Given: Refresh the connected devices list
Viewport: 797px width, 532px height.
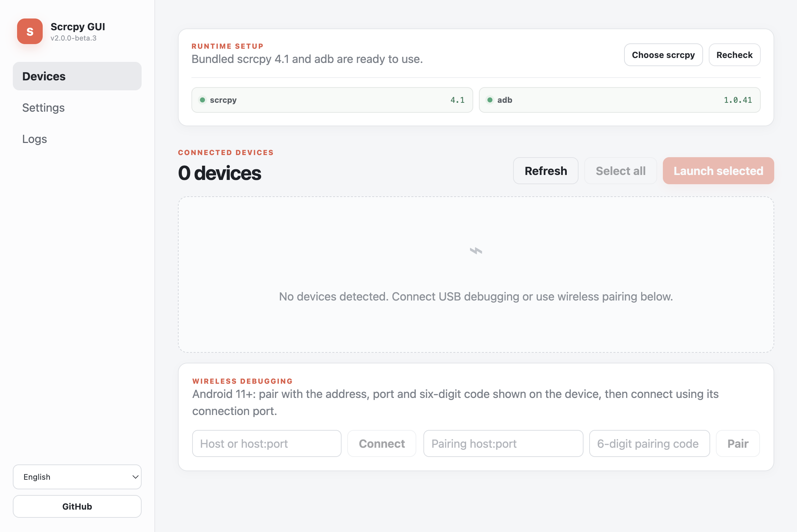Looking at the screenshot, I should tap(546, 171).
